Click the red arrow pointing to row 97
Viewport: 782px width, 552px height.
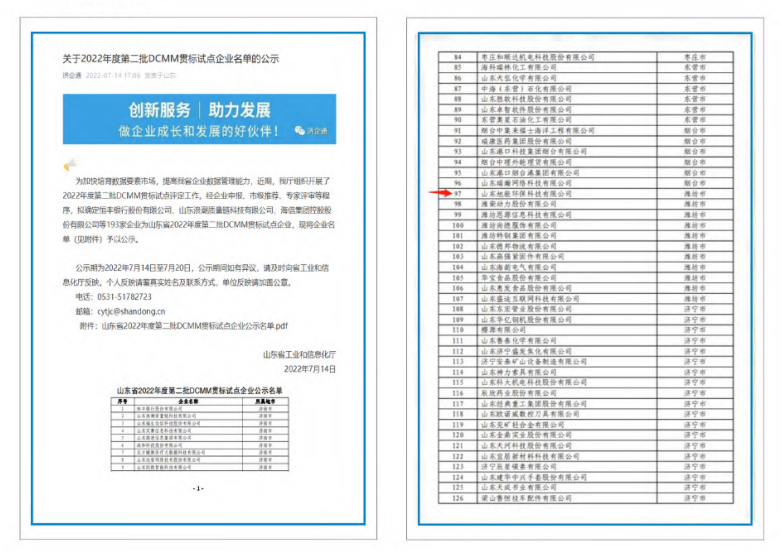[x=436, y=192]
